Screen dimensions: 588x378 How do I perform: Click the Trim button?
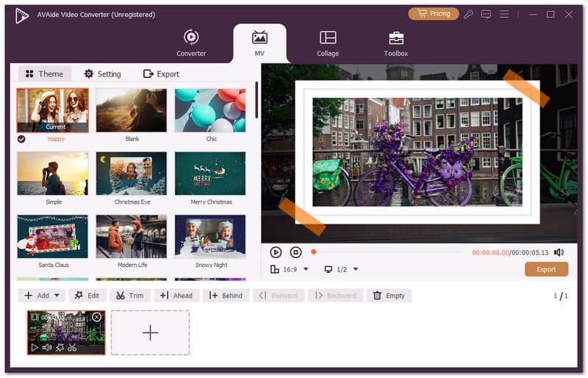130,296
